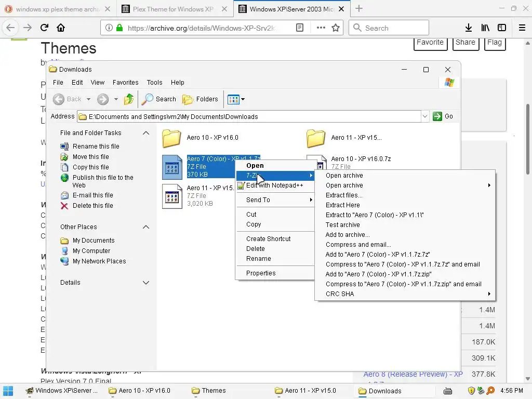Click Rename this file task
Screen dimensions: 532x399
point(96,146)
